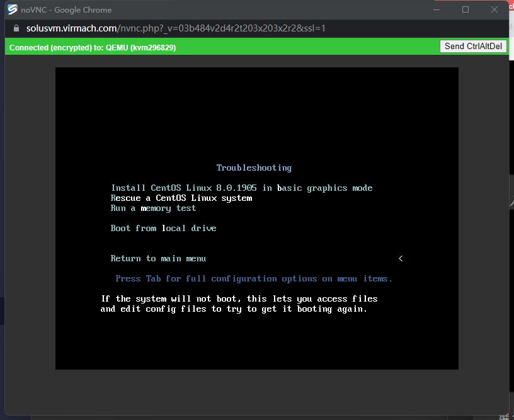Minimize the noVNC Chrome window
This screenshot has height=420, width=514.
pyautogui.click(x=437, y=9)
